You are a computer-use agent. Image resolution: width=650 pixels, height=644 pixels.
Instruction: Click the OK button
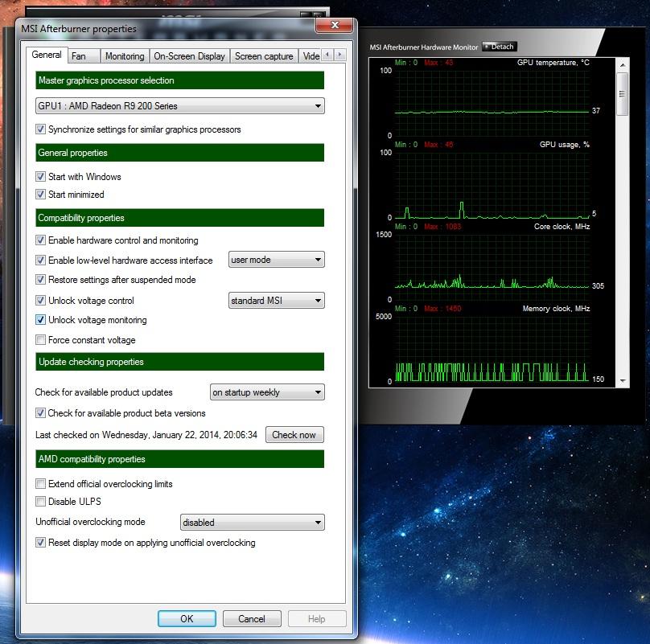(x=187, y=619)
